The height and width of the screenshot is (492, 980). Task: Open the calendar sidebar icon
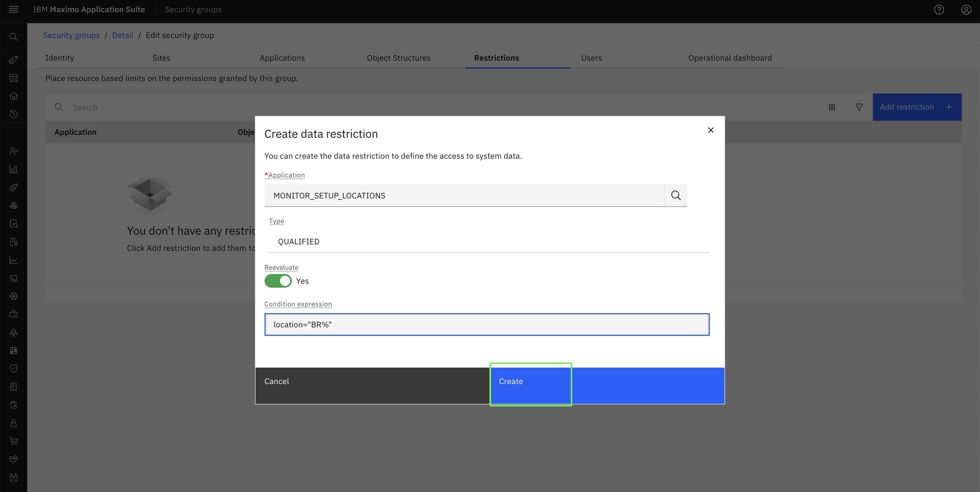click(13, 351)
